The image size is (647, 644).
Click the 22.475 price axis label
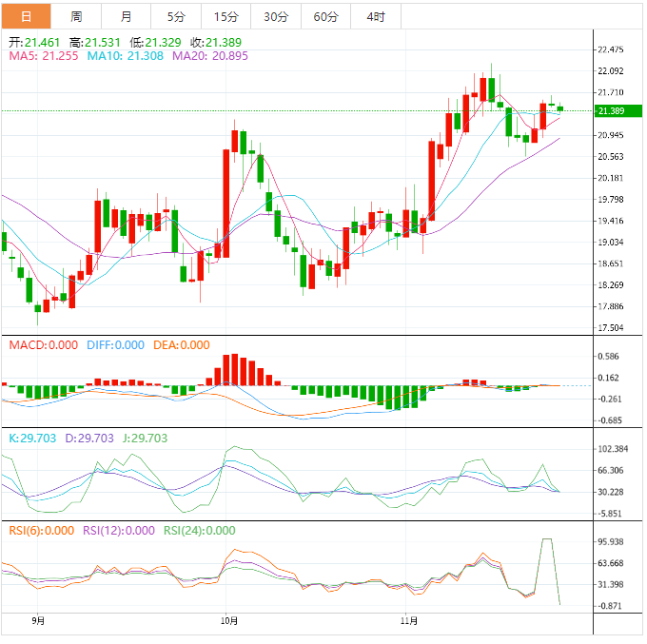[611, 49]
